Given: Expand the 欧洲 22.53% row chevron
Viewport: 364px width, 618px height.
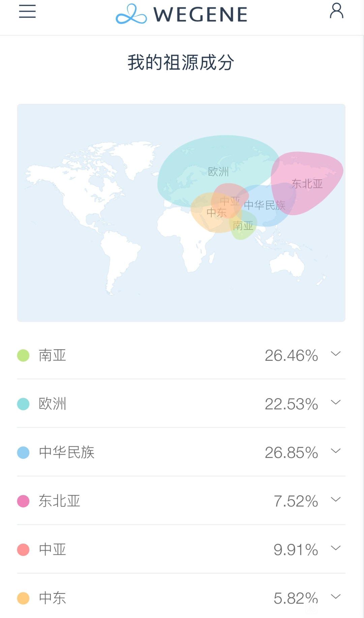Looking at the screenshot, I should coord(336,402).
